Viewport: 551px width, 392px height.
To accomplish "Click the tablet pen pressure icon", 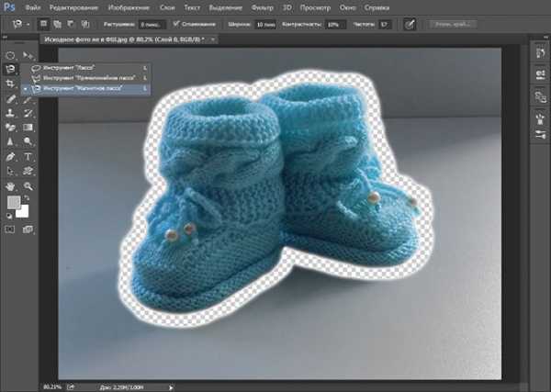I will click(x=410, y=25).
